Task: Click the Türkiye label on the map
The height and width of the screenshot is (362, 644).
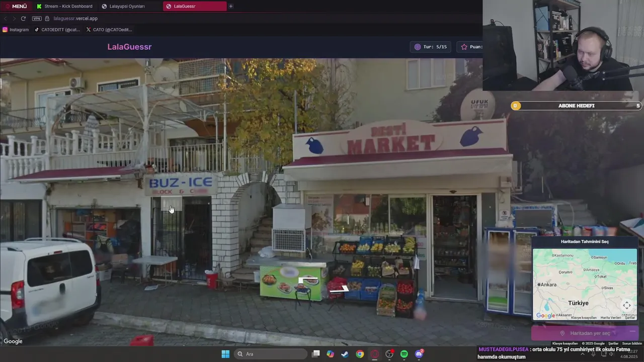Action: (578, 303)
